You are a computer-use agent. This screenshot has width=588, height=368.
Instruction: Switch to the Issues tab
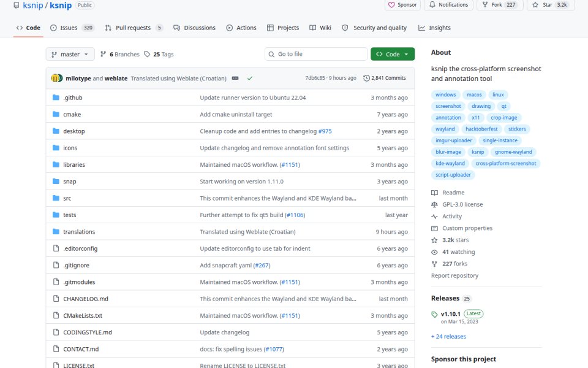coord(72,28)
